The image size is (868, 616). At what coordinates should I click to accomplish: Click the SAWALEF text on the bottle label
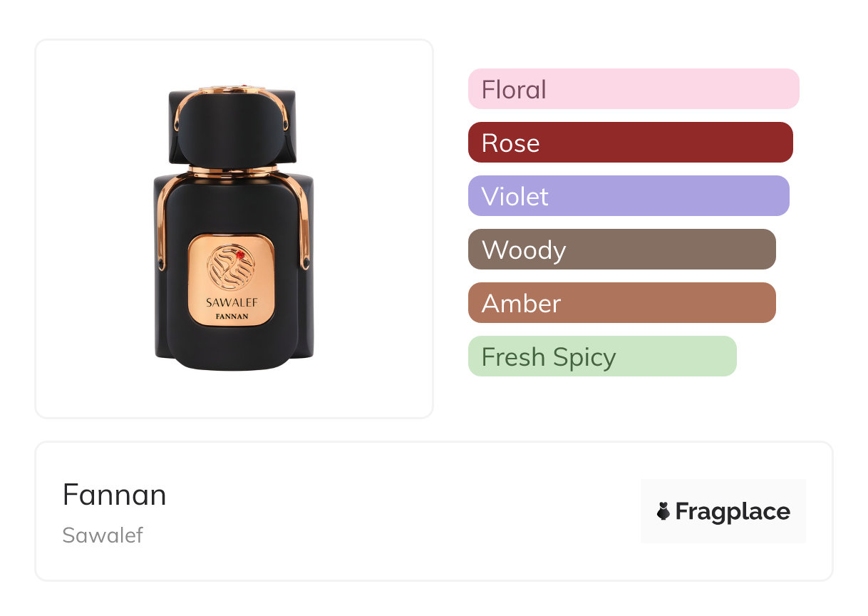pyautogui.click(x=232, y=302)
